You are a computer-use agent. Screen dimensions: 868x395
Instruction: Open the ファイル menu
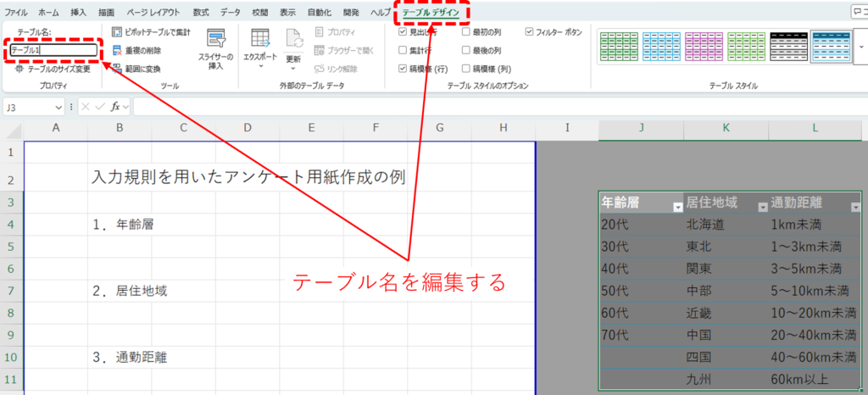coord(17,12)
